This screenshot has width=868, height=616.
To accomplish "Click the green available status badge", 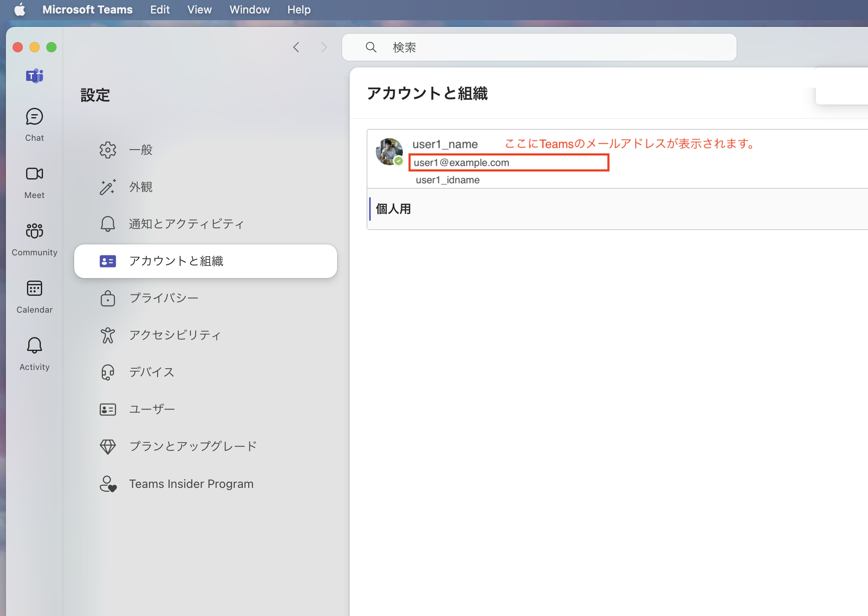I will coord(399,161).
